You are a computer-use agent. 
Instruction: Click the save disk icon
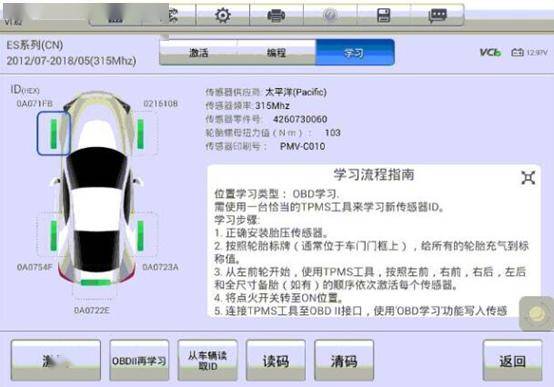[384, 15]
